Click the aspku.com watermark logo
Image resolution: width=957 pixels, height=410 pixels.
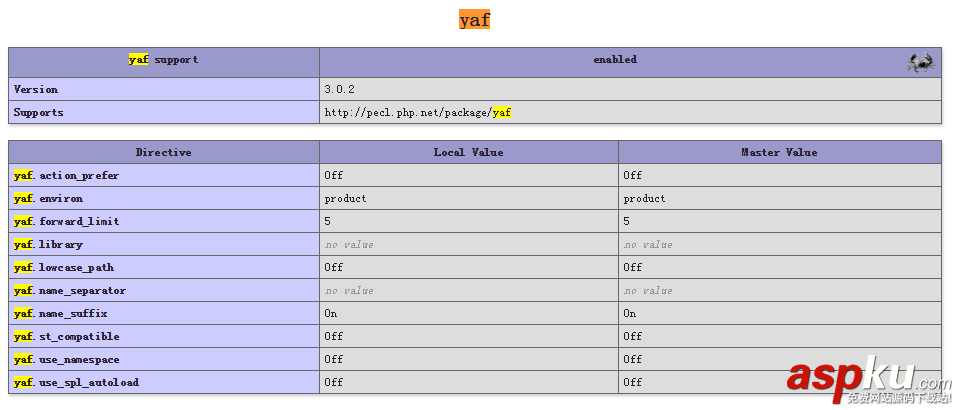coord(868,381)
